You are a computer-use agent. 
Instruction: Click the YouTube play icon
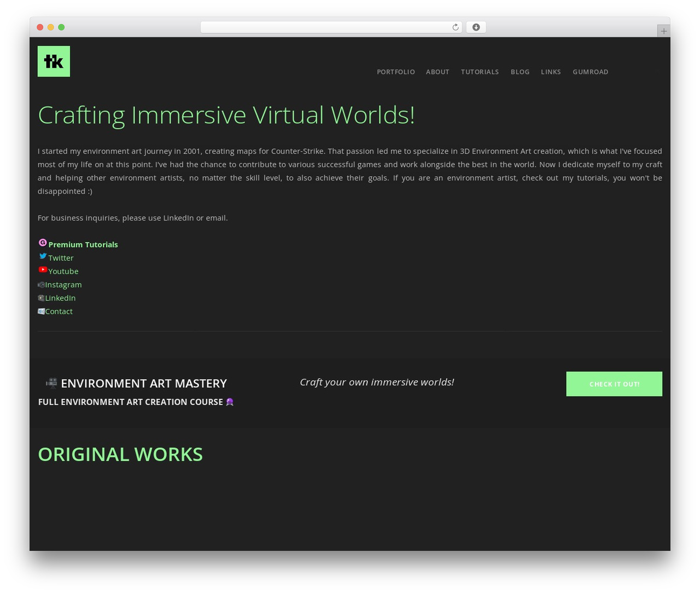[x=43, y=270]
